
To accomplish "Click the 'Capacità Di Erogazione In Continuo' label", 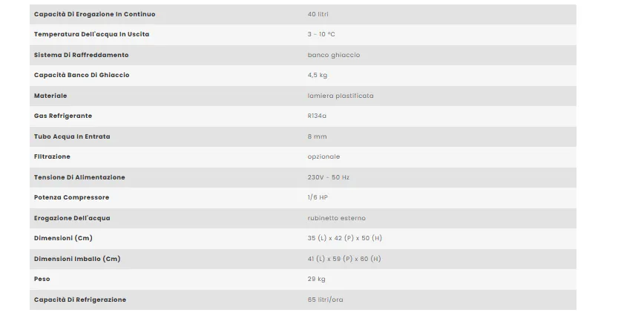I will pyautogui.click(x=95, y=14).
